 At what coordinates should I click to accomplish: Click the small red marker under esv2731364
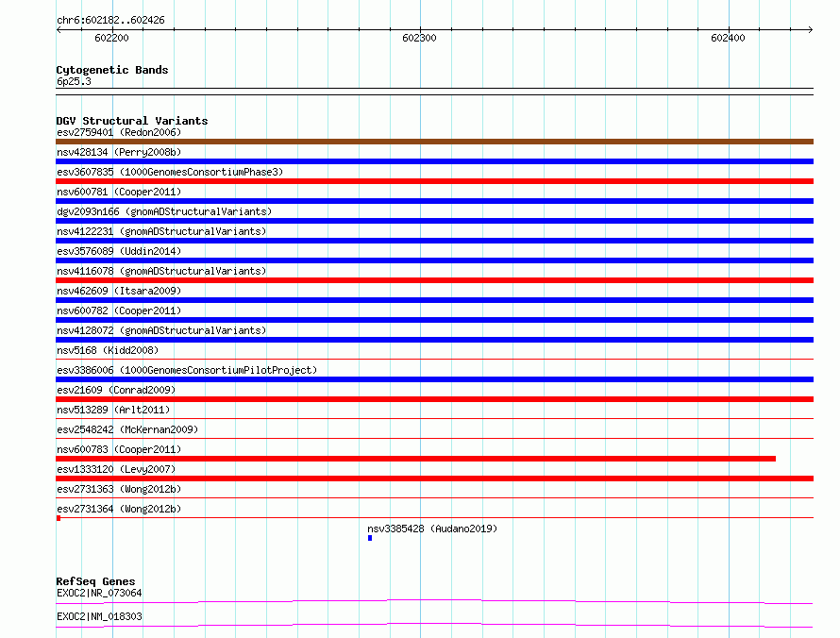[59, 518]
